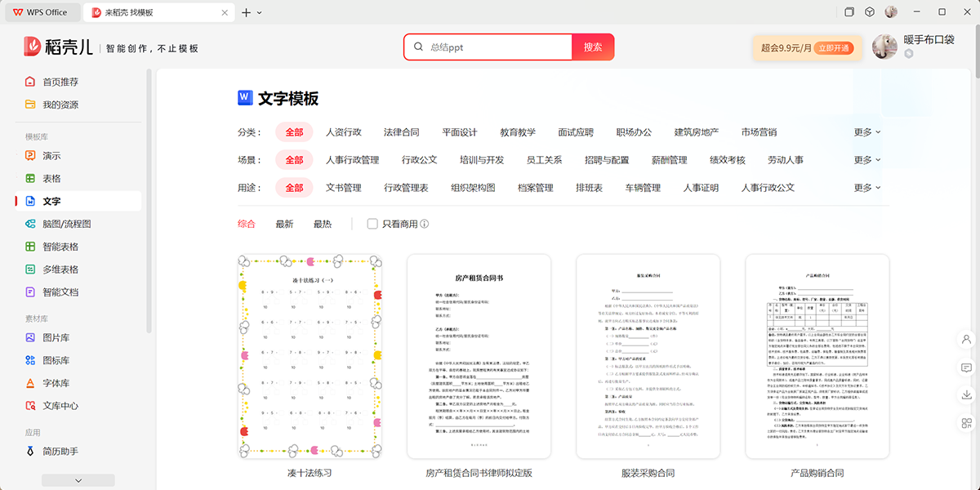Viewport: 980px width, 490px height.
Task: Select 智能文档 from the template library
Action: [55, 292]
